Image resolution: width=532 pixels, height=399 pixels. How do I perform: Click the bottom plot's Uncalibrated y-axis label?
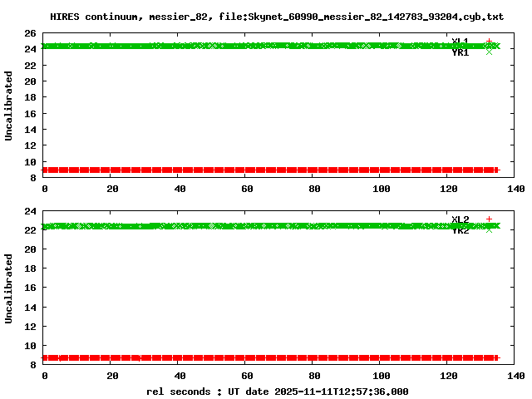(9, 288)
